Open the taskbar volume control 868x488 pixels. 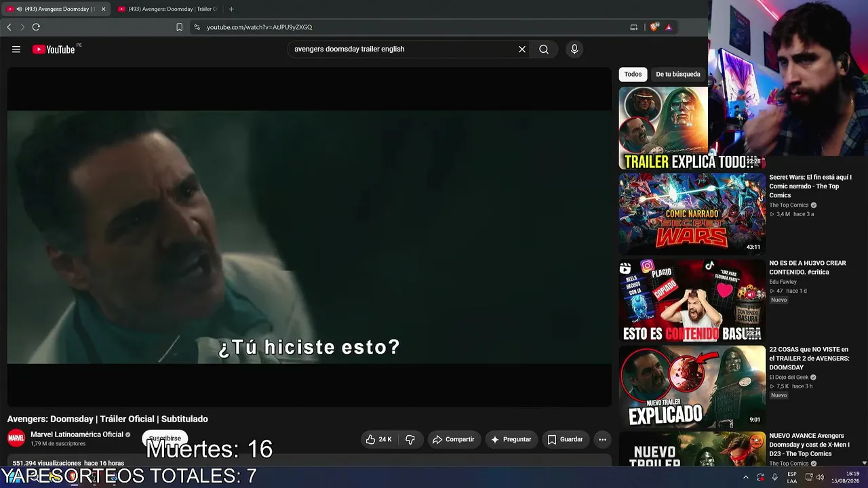click(821, 478)
